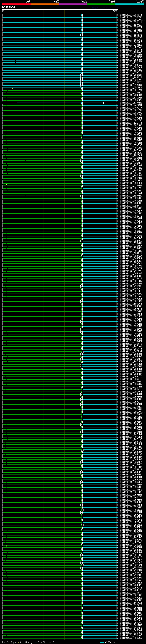Select the UniRef100_O23755 label
146x644 pixels.
point(131,57)
